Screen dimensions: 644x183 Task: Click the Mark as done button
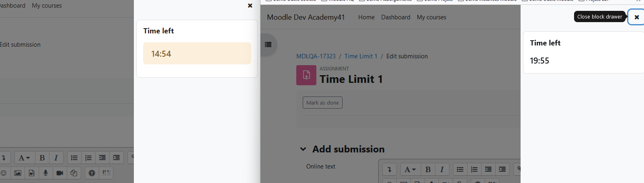pyautogui.click(x=322, y=103)
